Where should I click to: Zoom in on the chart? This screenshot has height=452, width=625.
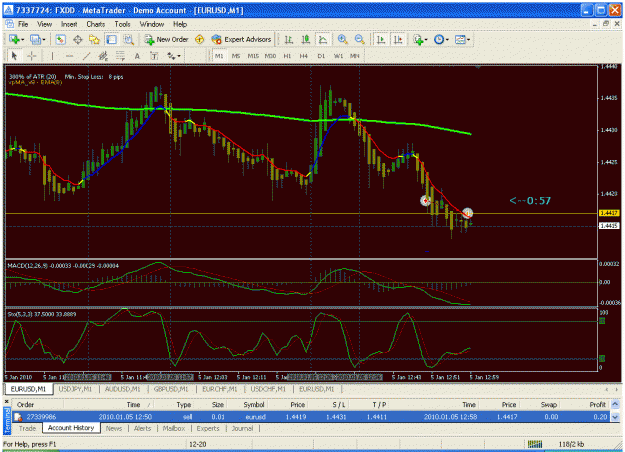342,39
